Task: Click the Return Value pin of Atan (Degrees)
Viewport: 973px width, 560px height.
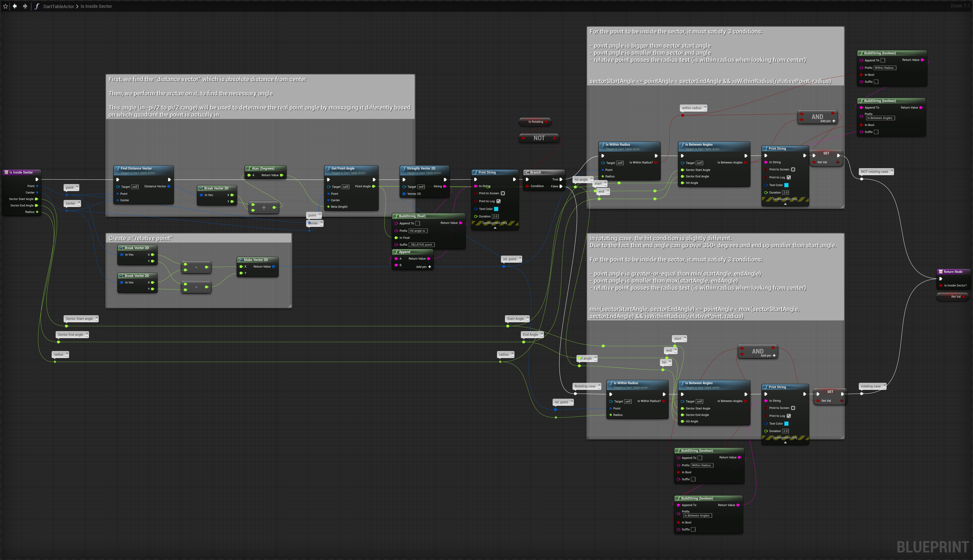Action: tap(282, 175)
